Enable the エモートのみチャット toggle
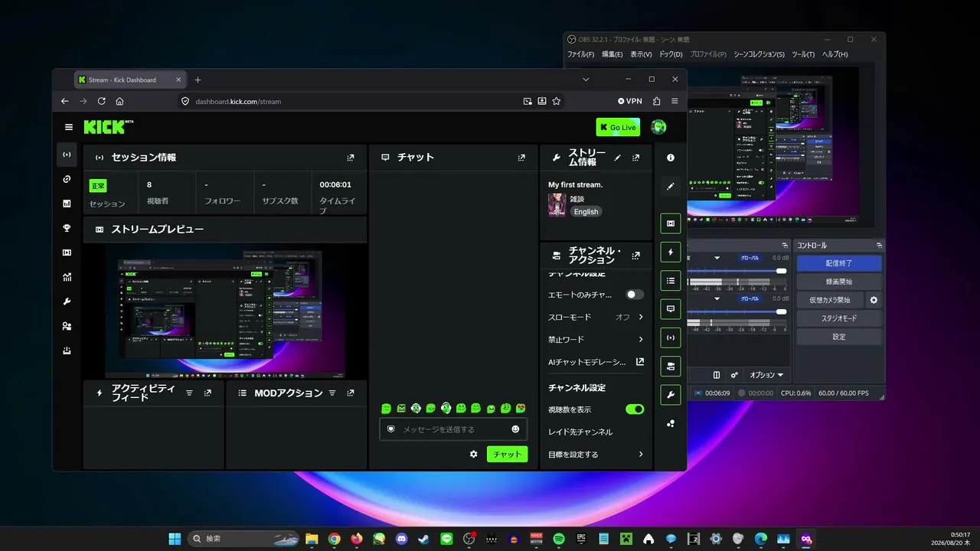This screenshot has height=551, width=980. (x=635, y=295)
